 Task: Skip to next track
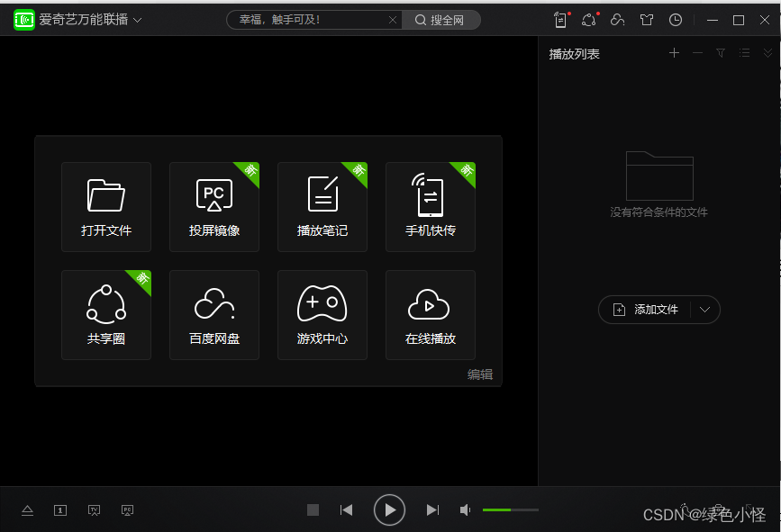(432, 510)
